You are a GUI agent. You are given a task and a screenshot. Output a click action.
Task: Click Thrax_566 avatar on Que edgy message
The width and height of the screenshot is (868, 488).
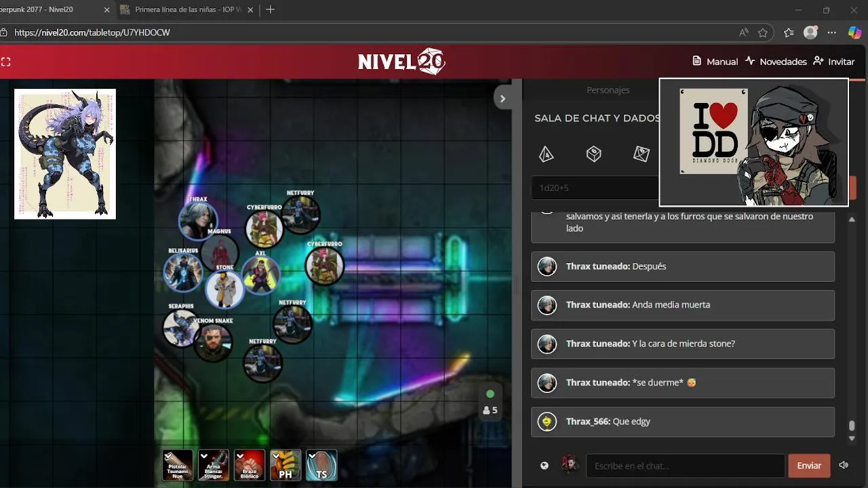(x=547, y=422)
